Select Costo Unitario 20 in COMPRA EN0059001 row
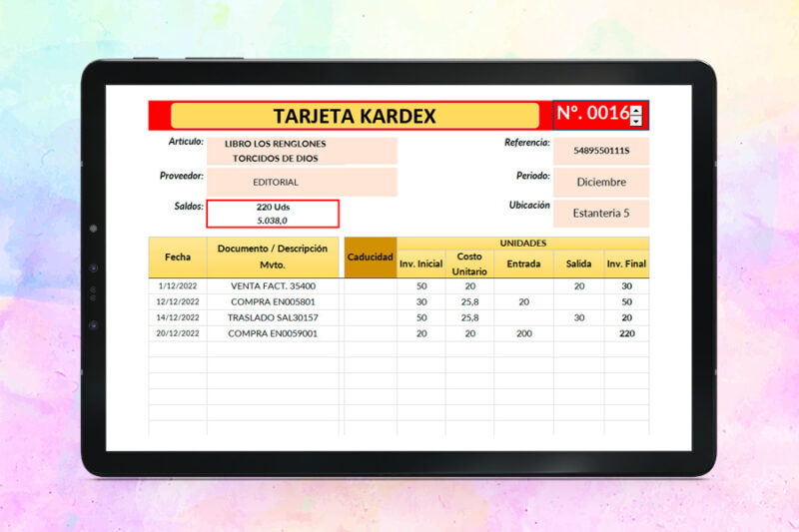 click(x=469, y=333)
